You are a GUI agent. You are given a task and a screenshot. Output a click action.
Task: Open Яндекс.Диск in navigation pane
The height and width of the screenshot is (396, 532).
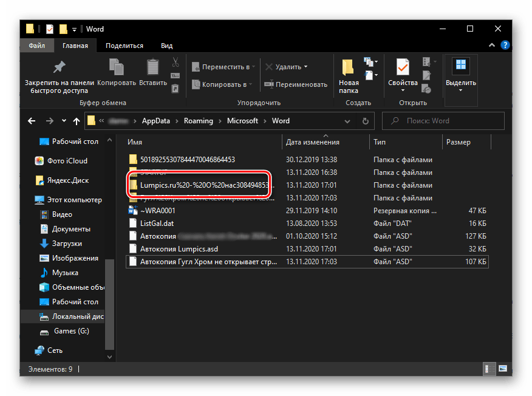62,180
